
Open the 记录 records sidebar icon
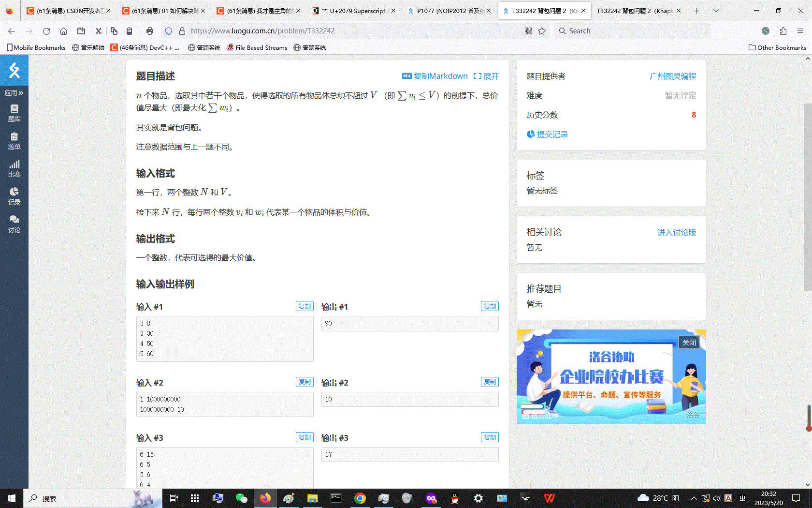[x=14, y=196]
